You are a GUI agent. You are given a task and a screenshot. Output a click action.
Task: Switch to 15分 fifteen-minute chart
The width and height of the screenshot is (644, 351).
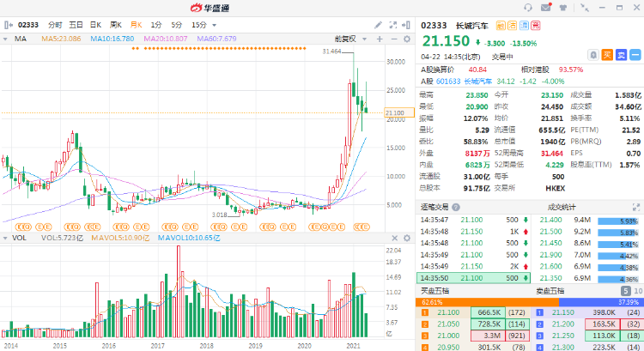tap(199, 25)
